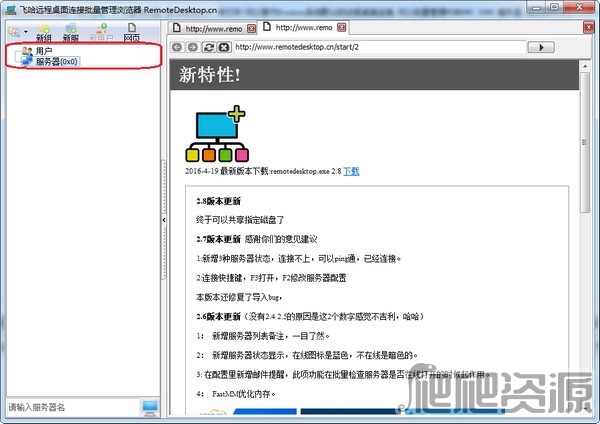Click the 2.7版本更新 heading text
Screen dimensions: 600x424
click(218, 239)
